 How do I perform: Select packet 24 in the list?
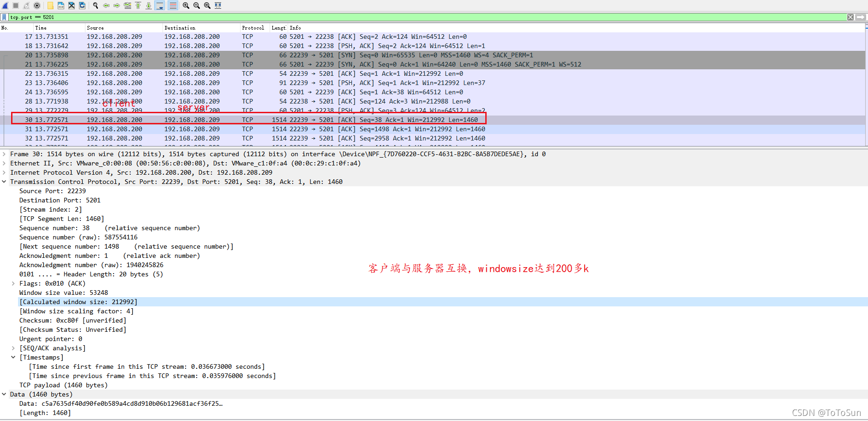pos(433,92)
